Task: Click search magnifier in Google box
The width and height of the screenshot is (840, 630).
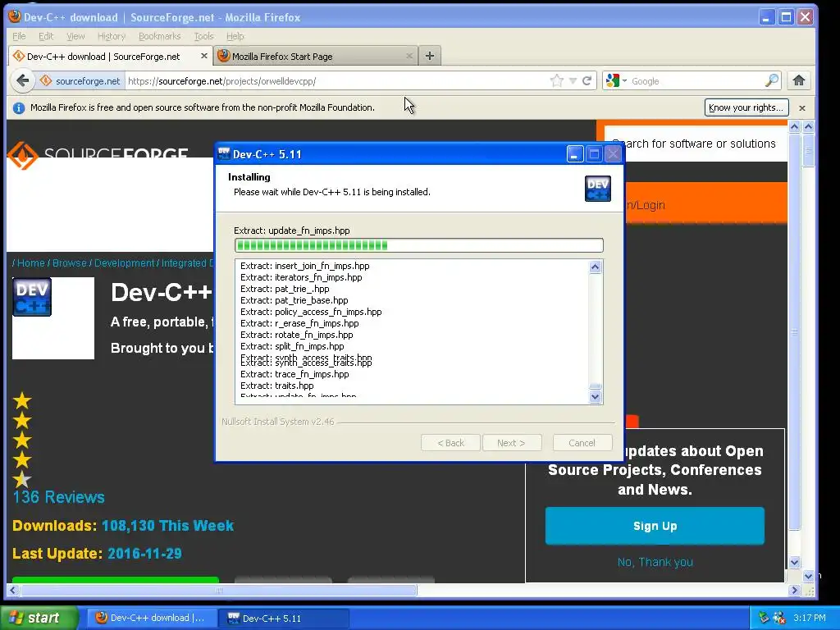Action: click(x=771, y=81)
